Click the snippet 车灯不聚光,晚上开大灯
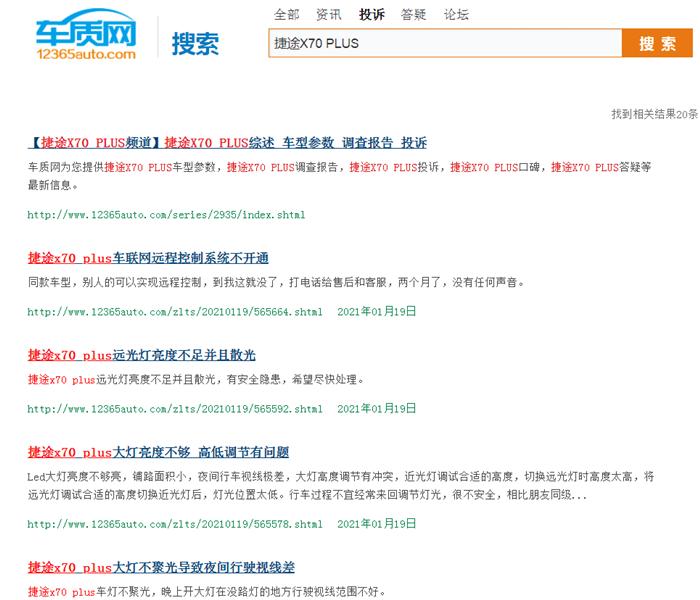Viewport: 700px width, 600px height. tap(206, 592)
